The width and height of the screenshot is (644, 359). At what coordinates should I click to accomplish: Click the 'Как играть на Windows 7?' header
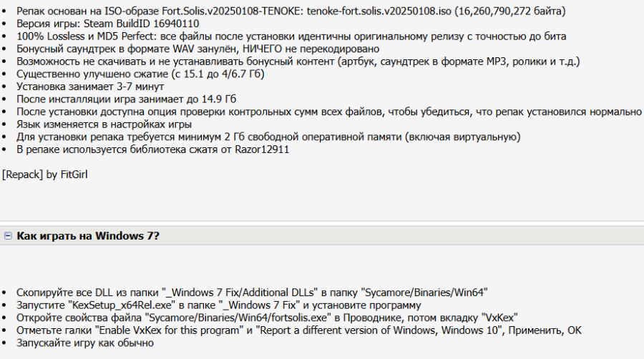click(x=88, y=236)
